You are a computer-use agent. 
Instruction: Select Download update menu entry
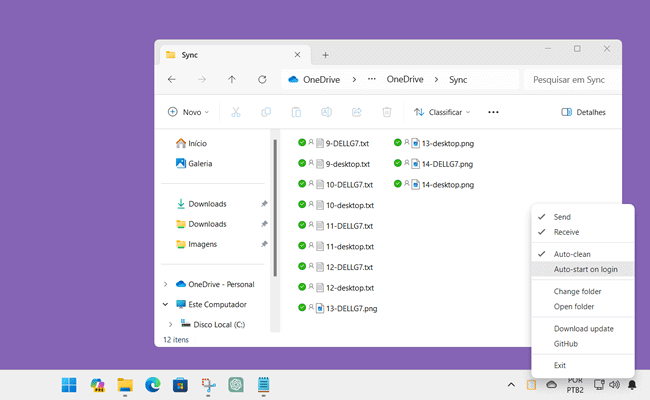583,328
